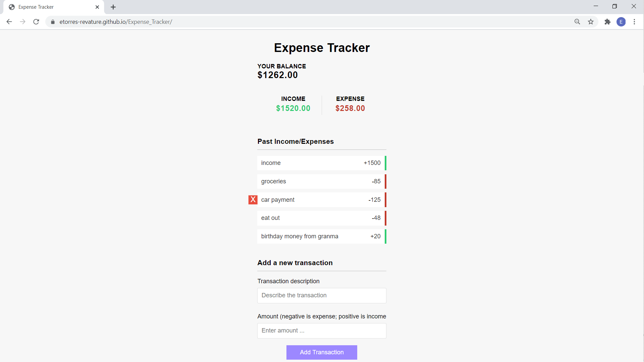Click the browser bookmark star icon

pyautogui.click(x=592, y=22)
